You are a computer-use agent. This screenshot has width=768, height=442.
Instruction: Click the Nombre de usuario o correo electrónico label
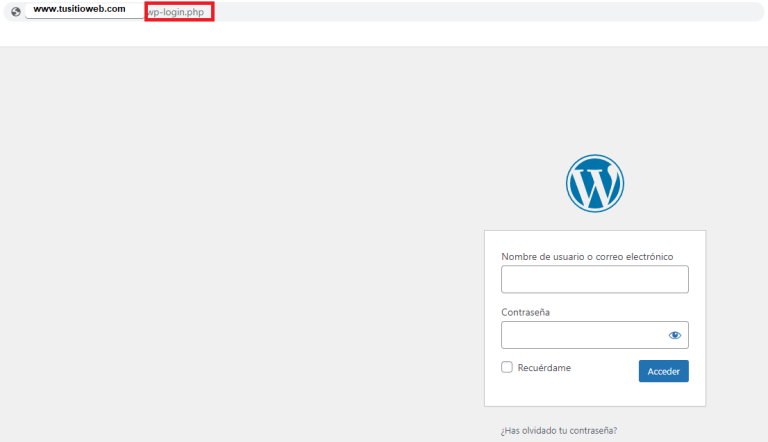[x=587, y=257]
